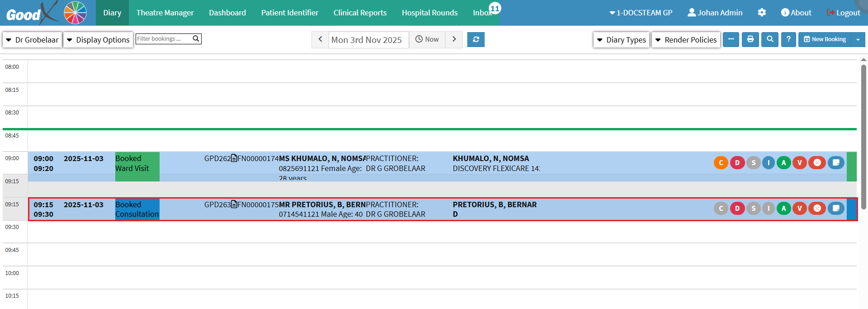Click the refresh diary icon
This screenshot has width=868, height=309.
click(476, 39)
